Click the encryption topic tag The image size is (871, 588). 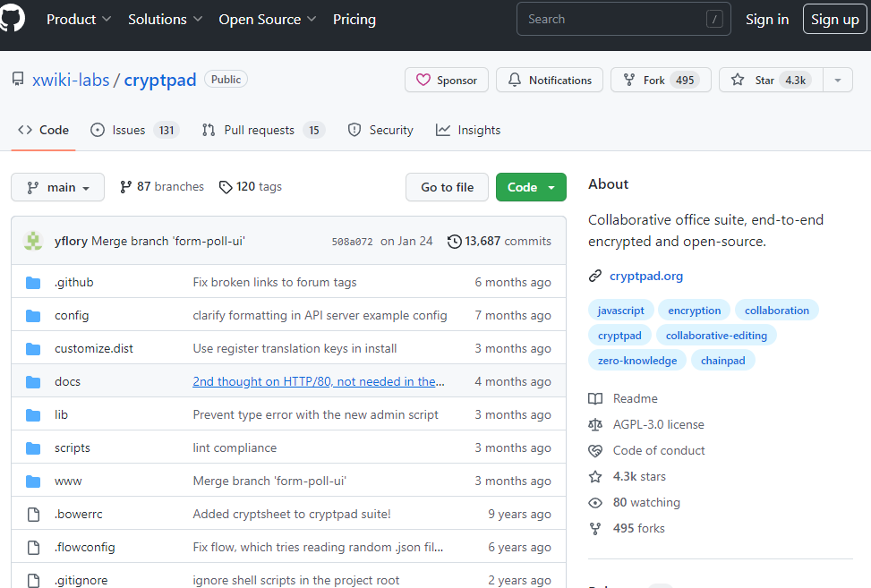tap(694, 311)
